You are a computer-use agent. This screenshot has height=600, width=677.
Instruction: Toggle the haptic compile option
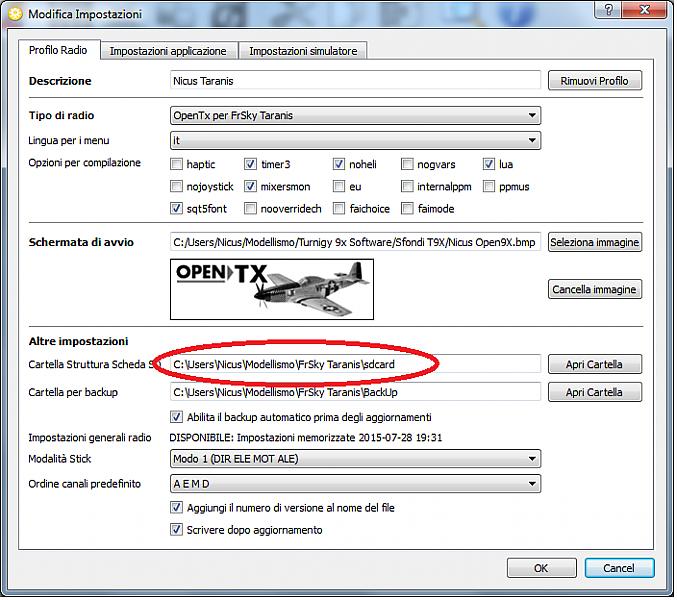(177, 164)
